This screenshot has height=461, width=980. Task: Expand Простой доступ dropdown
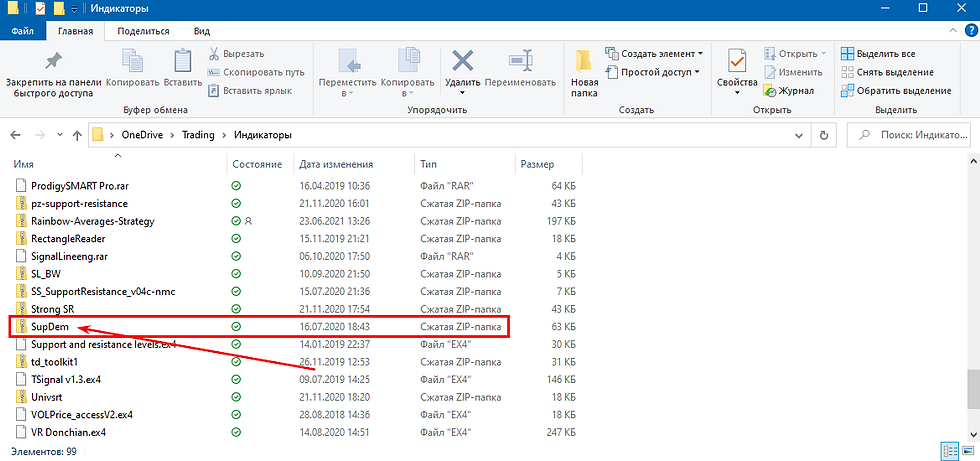pos(652,72)
